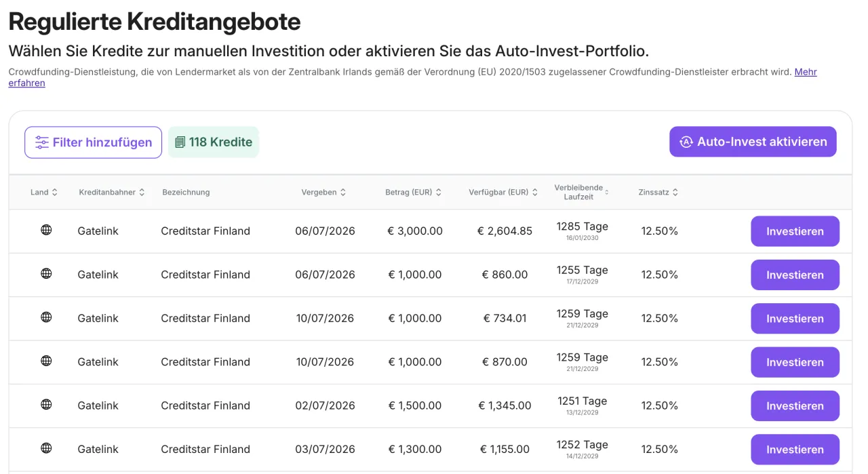The width and height of the screenshot is (868, 474).
Task: Select the 1285 Tage remaining term
Action: 582,226
